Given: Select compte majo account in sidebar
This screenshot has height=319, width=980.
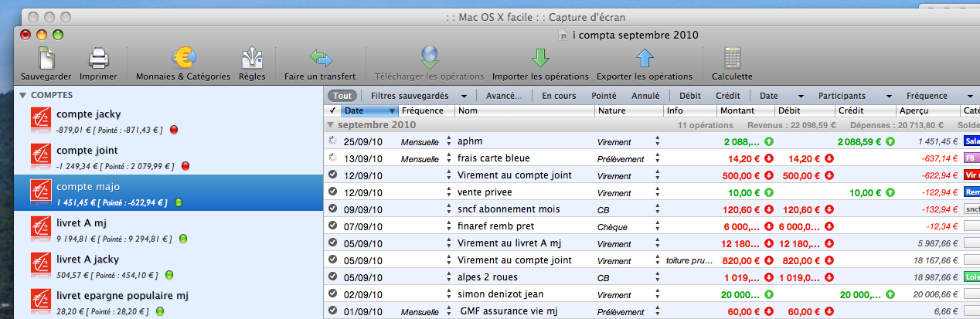Looking at the screenshot, I should pos(168,193).
